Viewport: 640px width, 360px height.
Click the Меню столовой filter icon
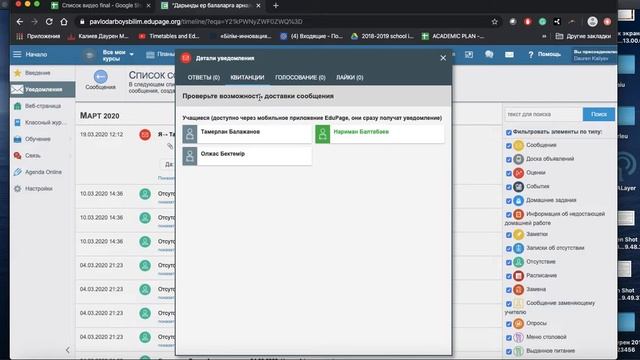click(518, 337)
